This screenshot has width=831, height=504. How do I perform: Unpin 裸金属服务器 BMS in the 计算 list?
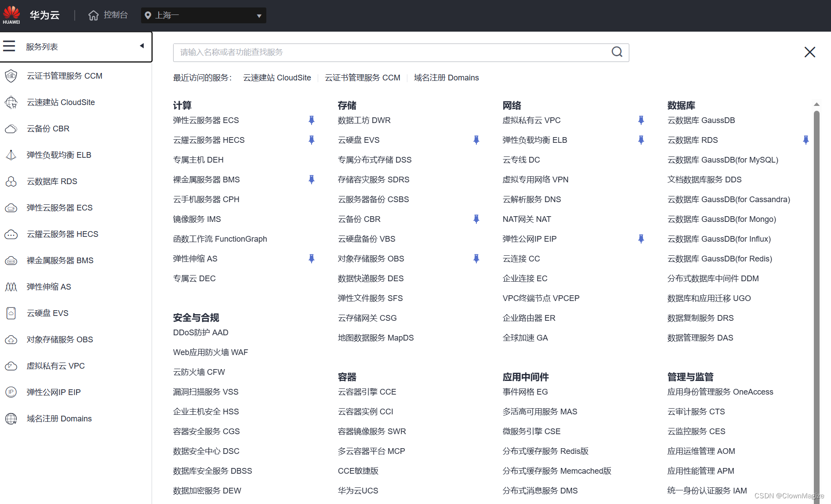312,179
